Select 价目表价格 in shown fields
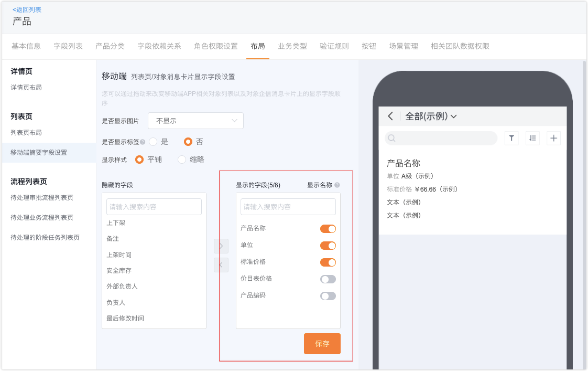The image size is (588, 371). [x=256, y=278]
